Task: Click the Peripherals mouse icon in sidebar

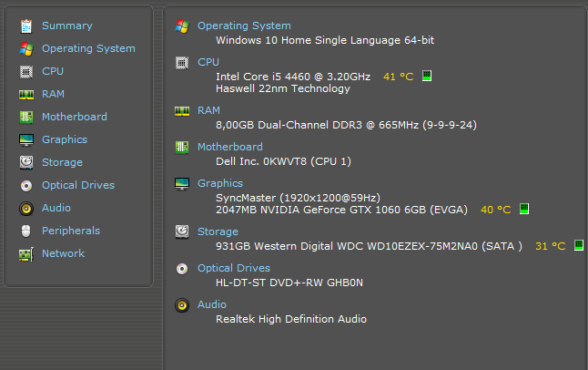Action: [x=25, y=231]
